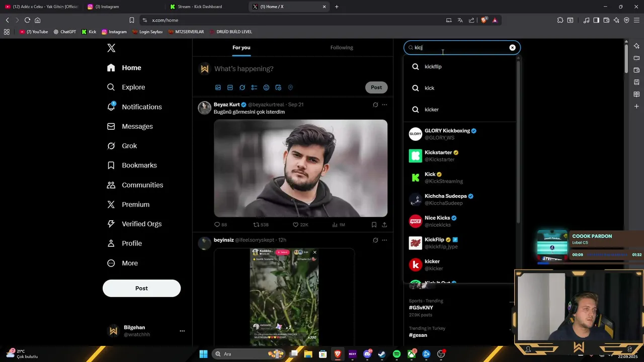Switch to the Instagram browser tab
The height and width of the screenshot is (362, 644).
coord(123,7)
